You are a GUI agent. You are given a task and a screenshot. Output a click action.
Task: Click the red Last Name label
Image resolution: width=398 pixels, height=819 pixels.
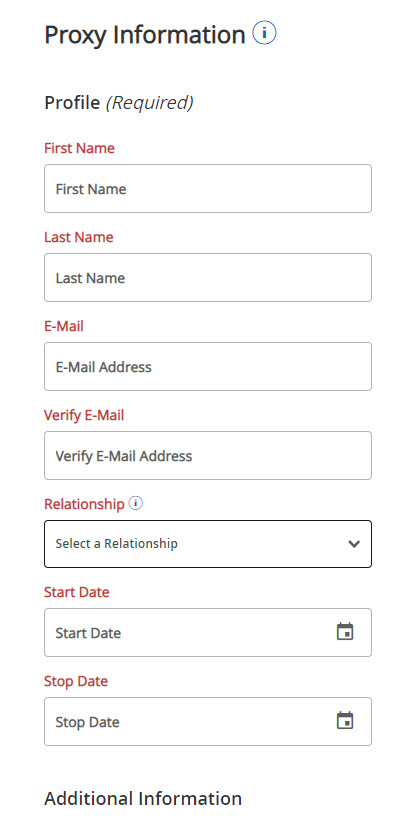(x=79, y=237)
